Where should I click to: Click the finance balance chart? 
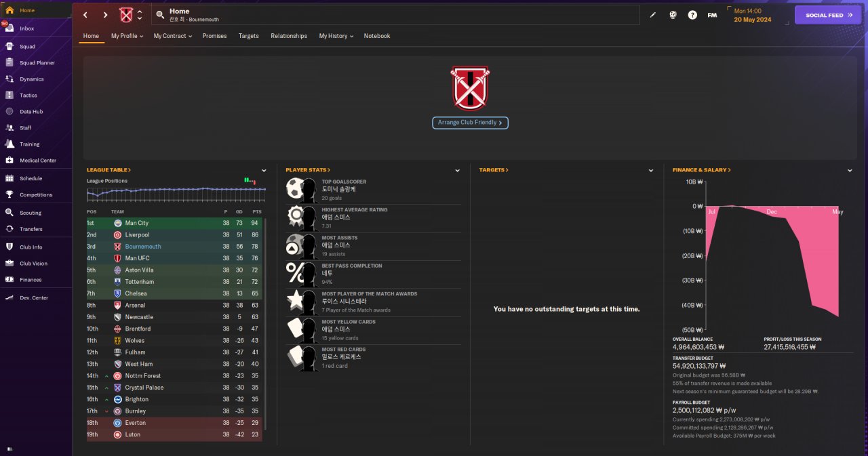pos(773,255)
